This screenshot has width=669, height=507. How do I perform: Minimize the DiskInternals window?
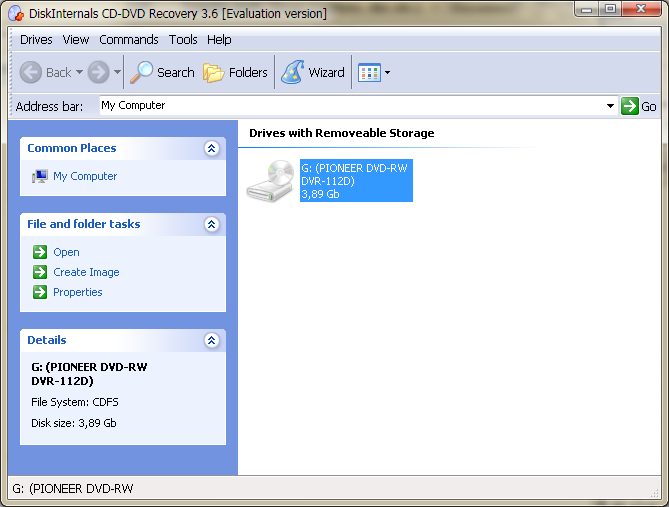pyautogui.click(x=588, y=9)
